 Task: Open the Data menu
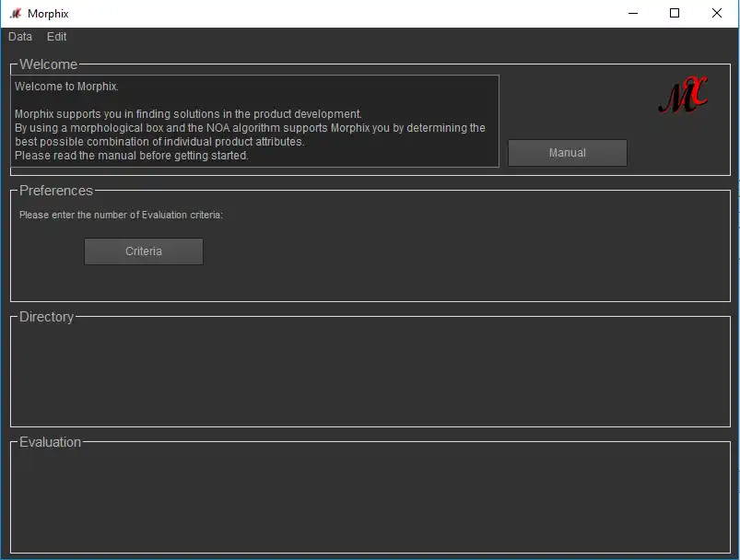[x=20, y=37]
